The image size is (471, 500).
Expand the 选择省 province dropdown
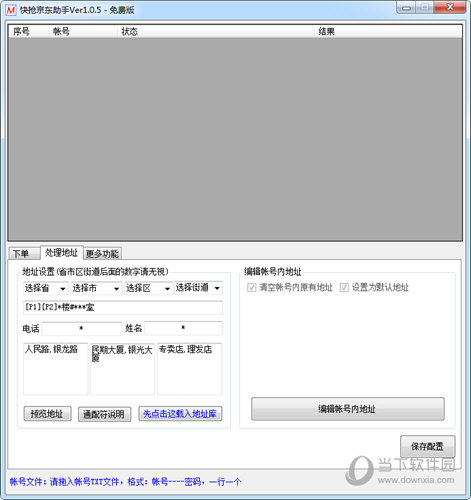point(46,288)
